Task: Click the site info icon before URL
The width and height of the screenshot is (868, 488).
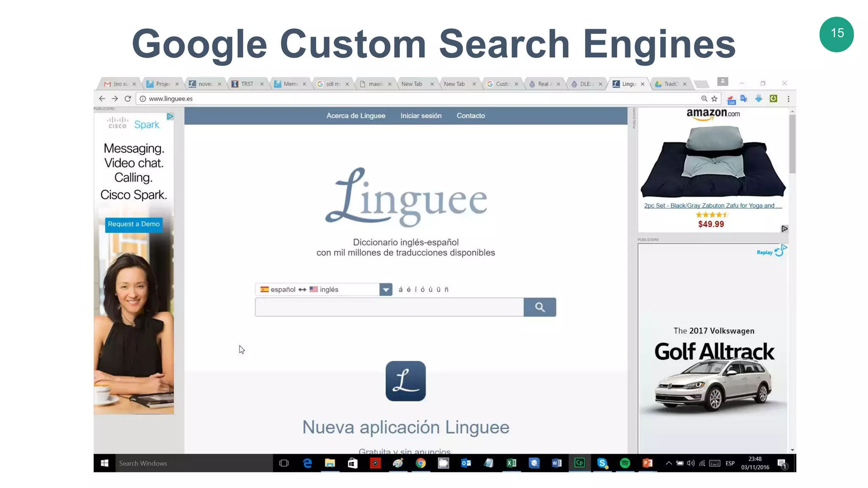Action: [x=143, y=99]
